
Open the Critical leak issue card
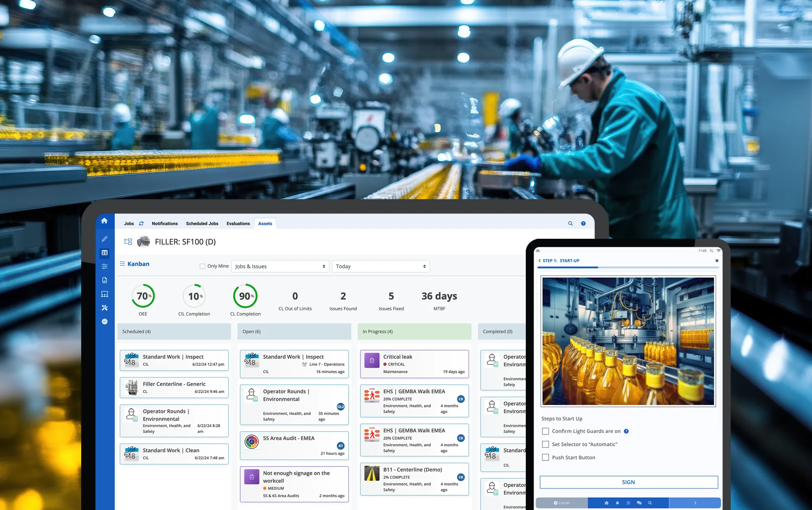click(x=415, y=364)
